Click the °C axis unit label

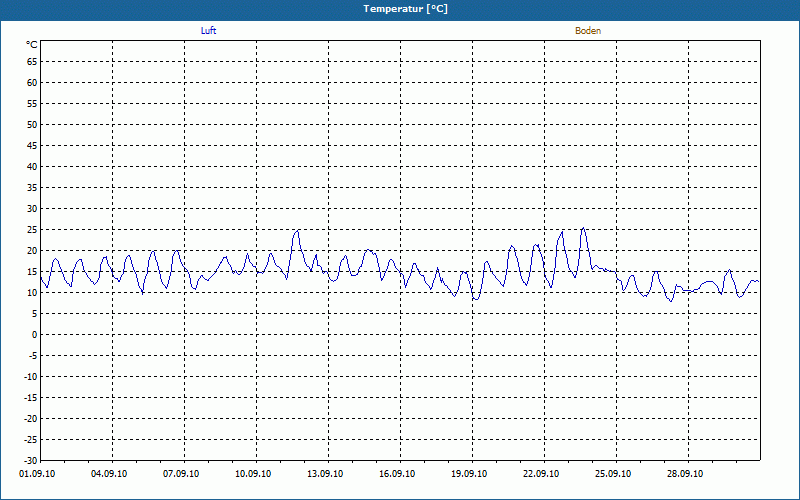(x=32, y=45)
